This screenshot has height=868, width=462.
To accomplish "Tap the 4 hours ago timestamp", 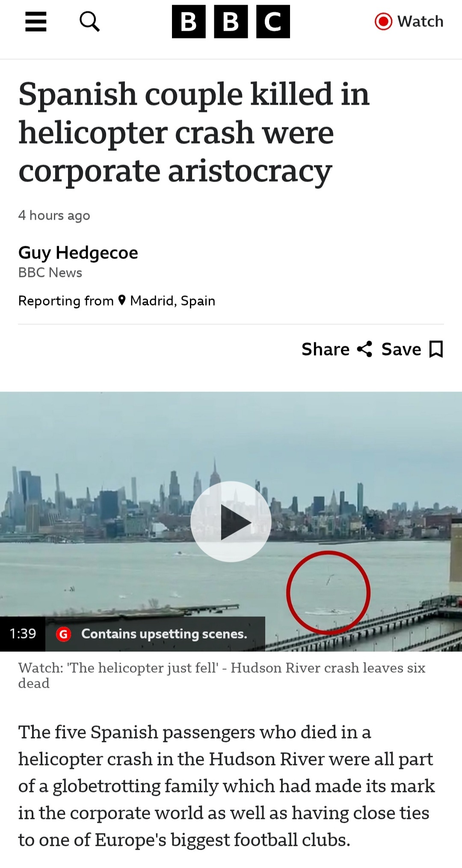I will click(x=54, y=215).
